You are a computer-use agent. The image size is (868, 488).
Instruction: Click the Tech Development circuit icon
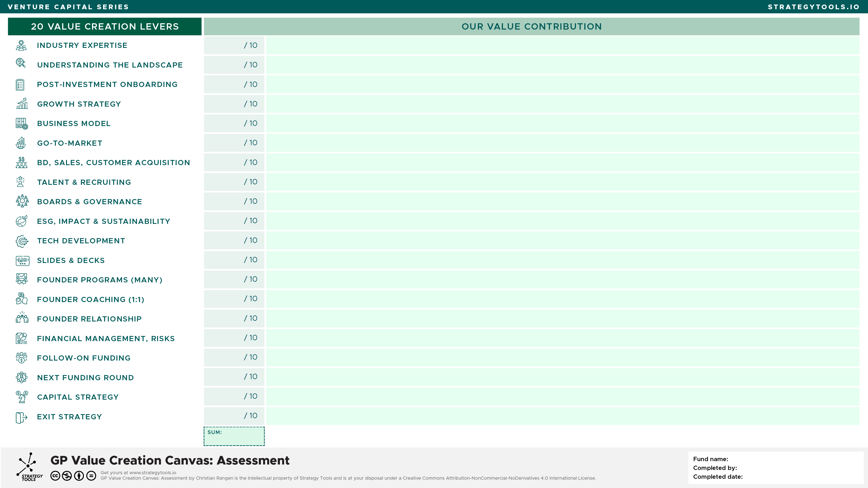pyautogui.click(x=22, y=241)
